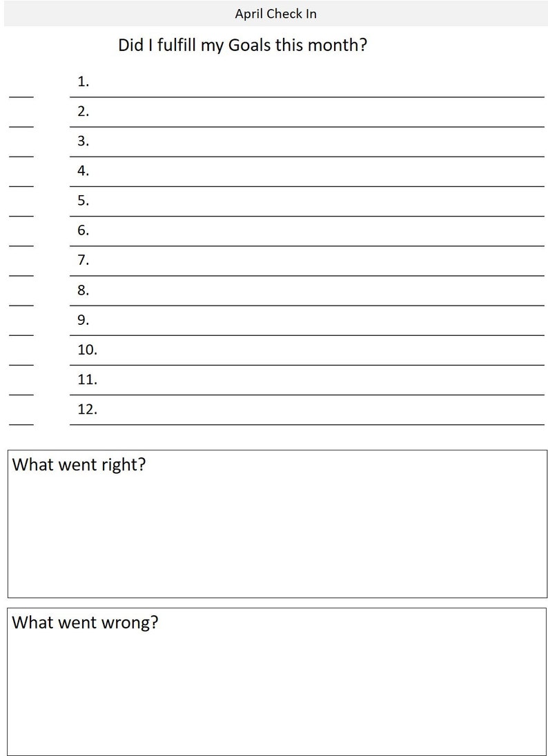Click the goal line numbered 7

[x=307, y=261]
